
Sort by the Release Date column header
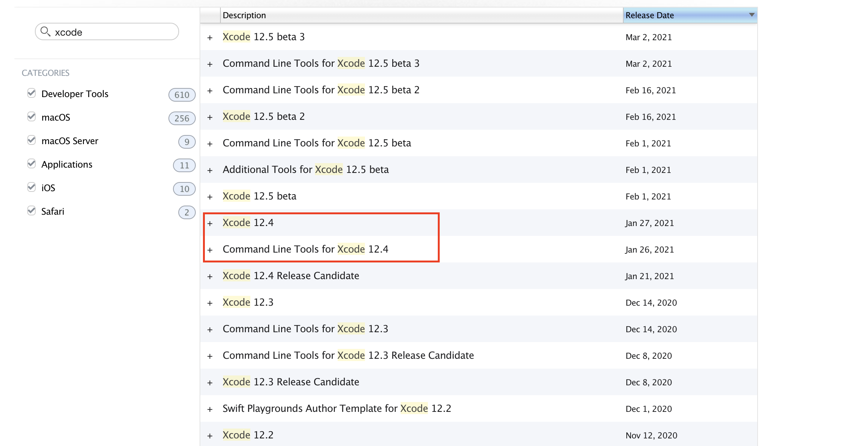point(649,15)
